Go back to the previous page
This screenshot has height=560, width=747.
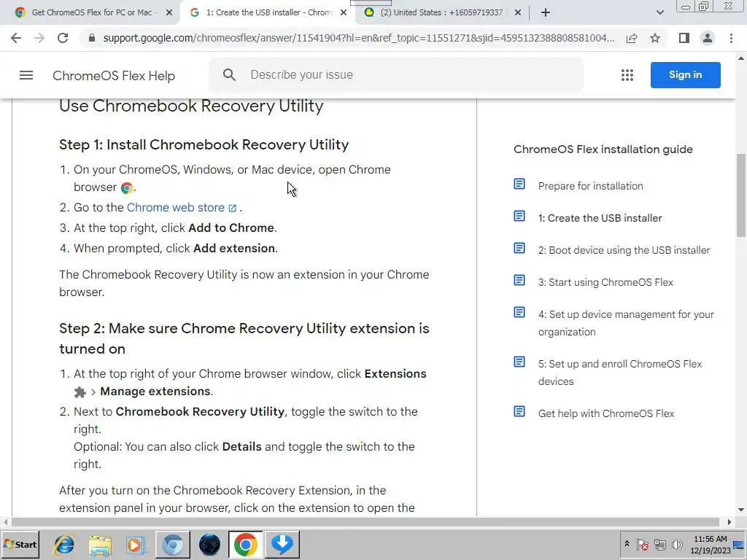point(16,38)
